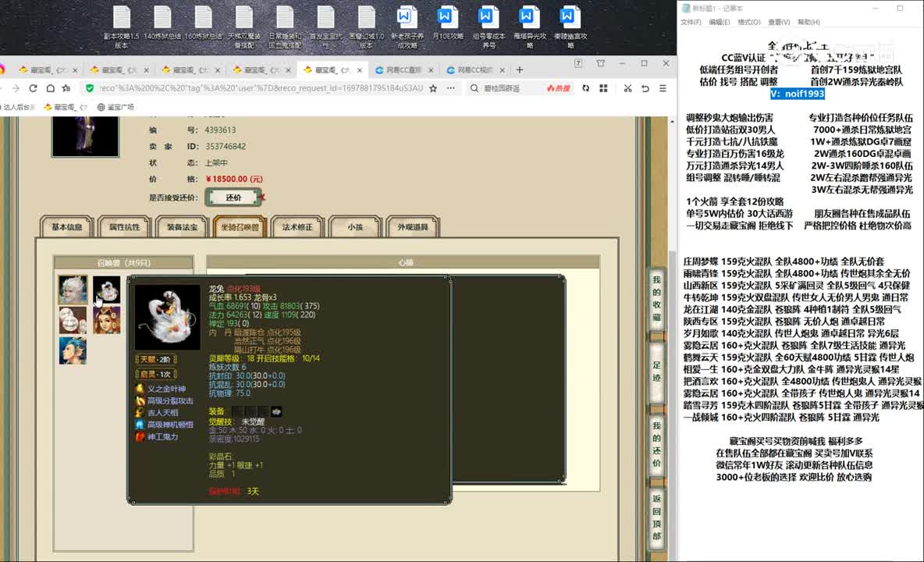Open the 小孩 tab
The width and height of the screenshot is (924, 562).
click(355, 227)
